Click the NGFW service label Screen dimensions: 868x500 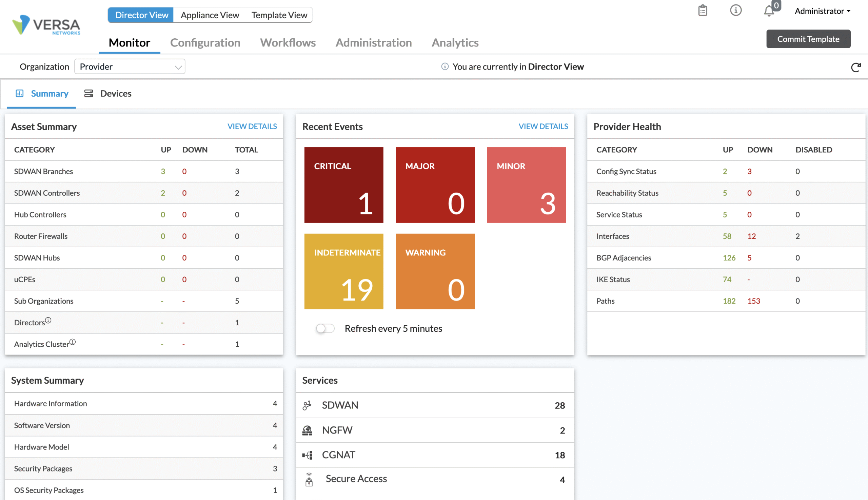click(337, 430)
